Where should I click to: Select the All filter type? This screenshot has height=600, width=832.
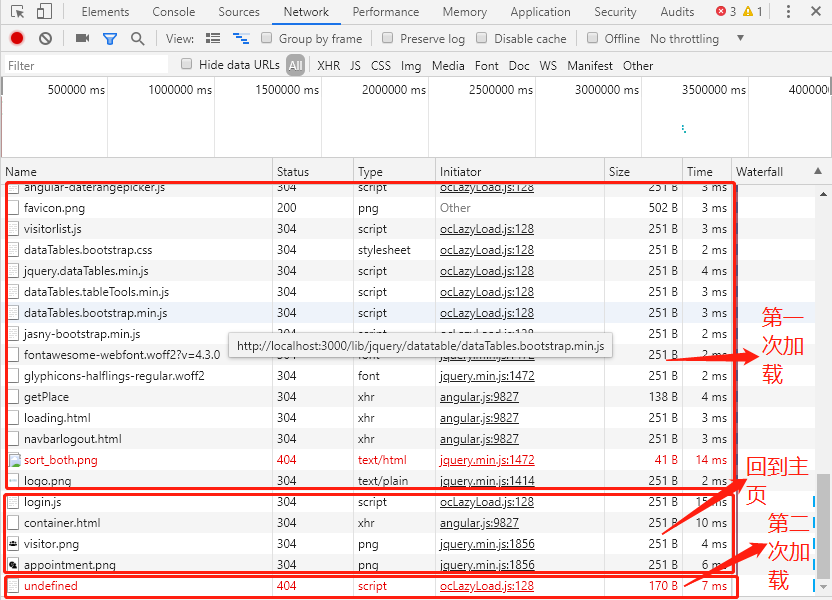(296, 65)
